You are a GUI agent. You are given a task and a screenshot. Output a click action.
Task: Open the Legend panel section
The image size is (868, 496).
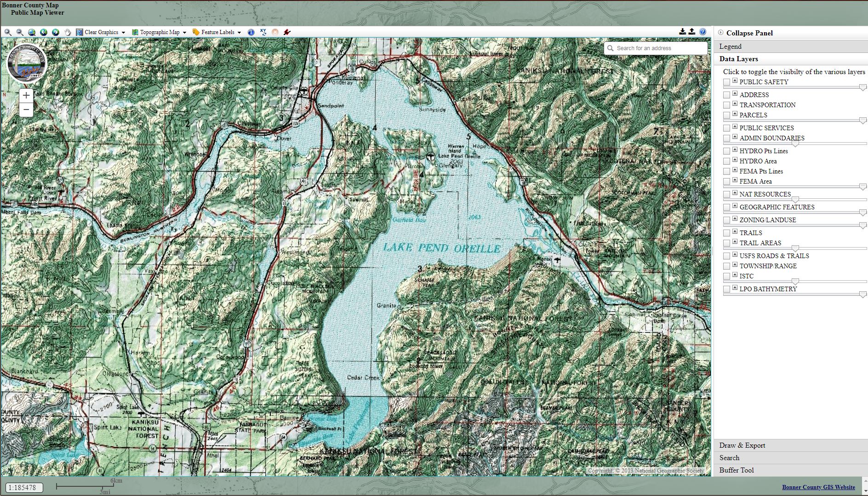click(731, 46)
